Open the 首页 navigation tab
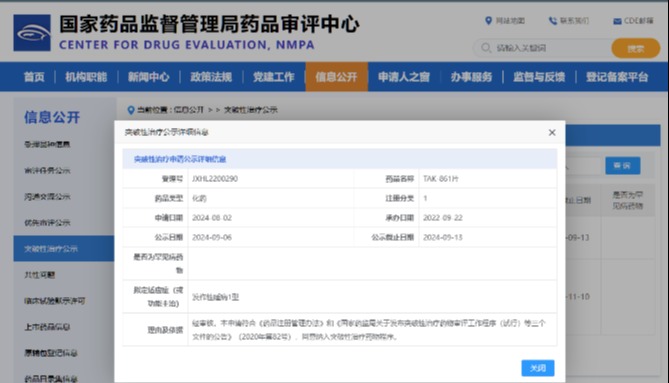Viewport: 669px width, 383px height. point(34,77)
